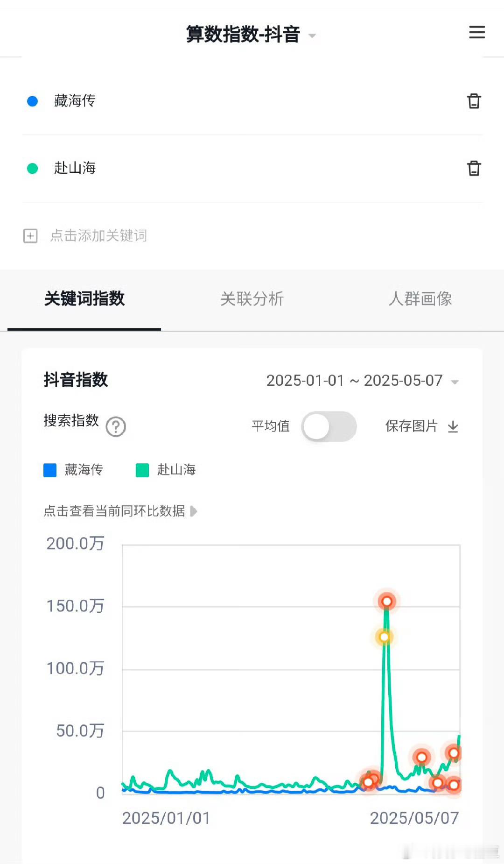Open the hamburger menu
The image size is (504, 864).
point(477,32)
